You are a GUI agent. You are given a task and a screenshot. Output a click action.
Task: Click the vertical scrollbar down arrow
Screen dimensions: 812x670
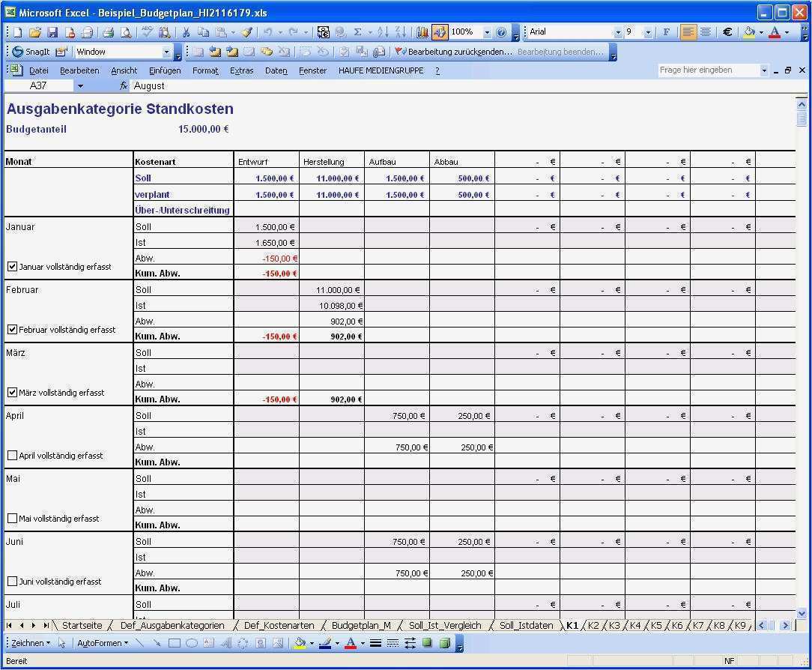tap(802, 614)
